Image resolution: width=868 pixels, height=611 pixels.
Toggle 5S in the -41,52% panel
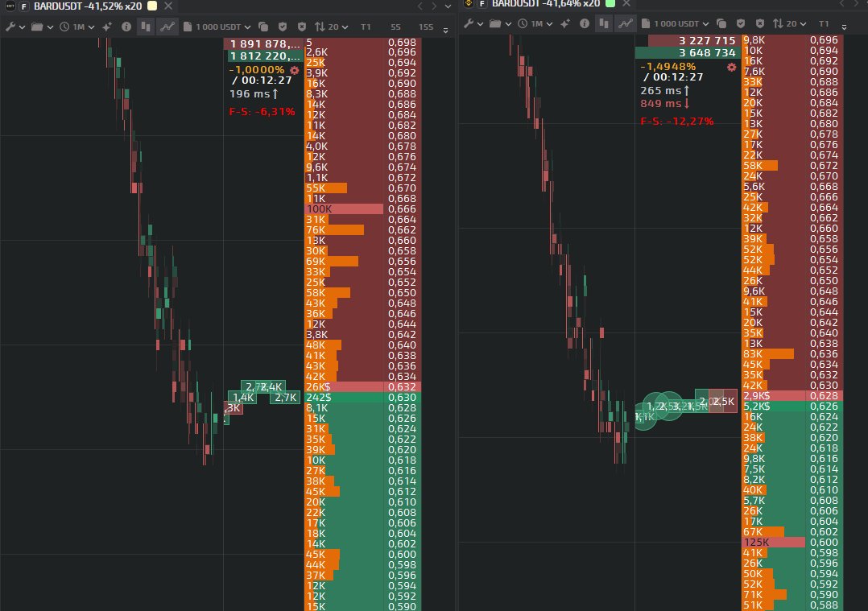395,27
